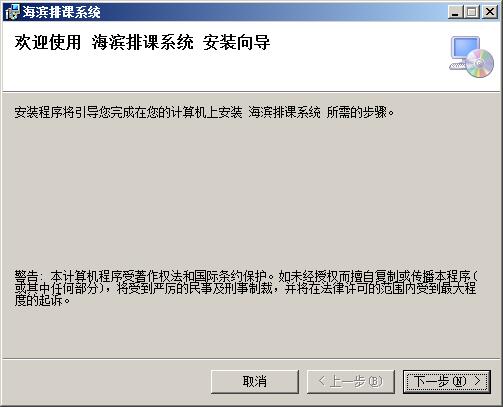Minimize the 海滨排课系统 installer window
The image size is (503, 407).
tap(456, 12)
